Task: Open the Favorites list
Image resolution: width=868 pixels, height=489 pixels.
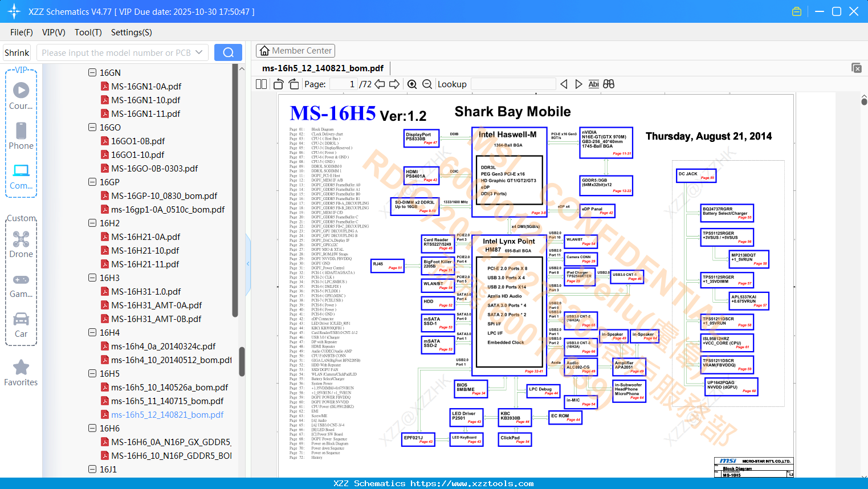Action: point(21,373)
